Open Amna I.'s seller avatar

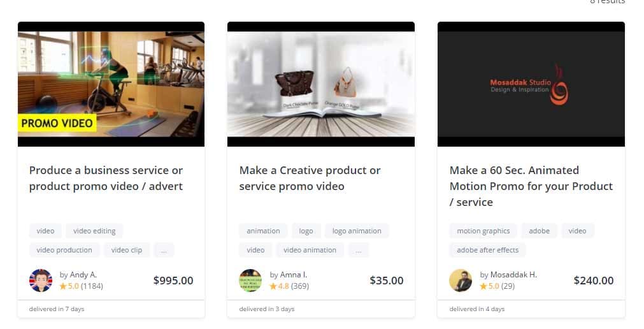(250, 281)
